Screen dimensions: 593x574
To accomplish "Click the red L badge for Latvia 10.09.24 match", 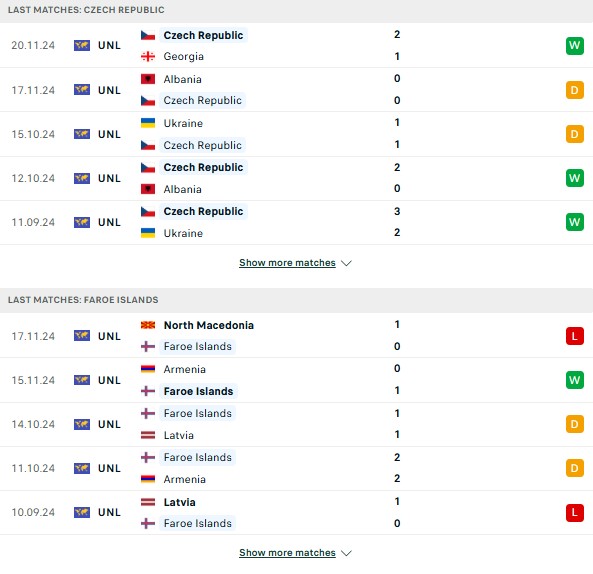I will click(x=574, y=512).
